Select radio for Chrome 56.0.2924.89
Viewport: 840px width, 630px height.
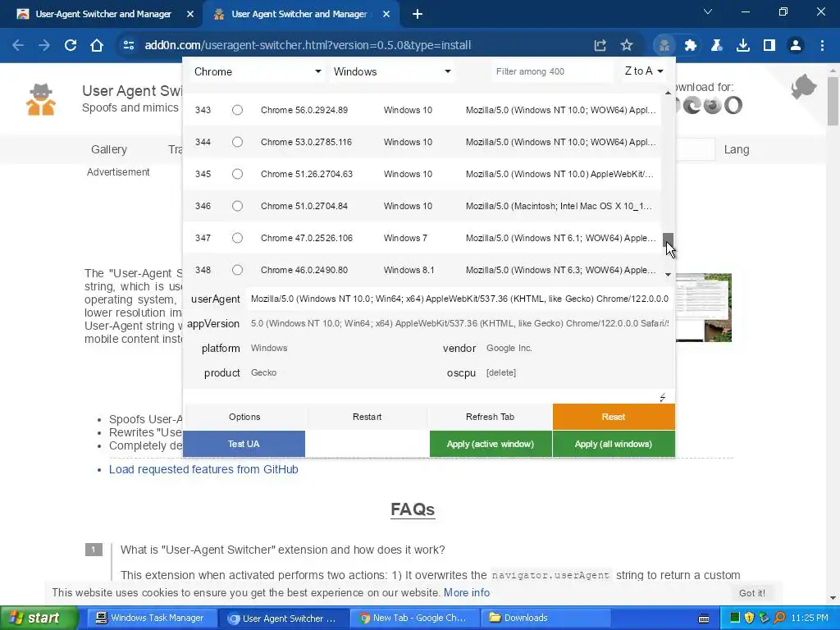coord(237,110)
